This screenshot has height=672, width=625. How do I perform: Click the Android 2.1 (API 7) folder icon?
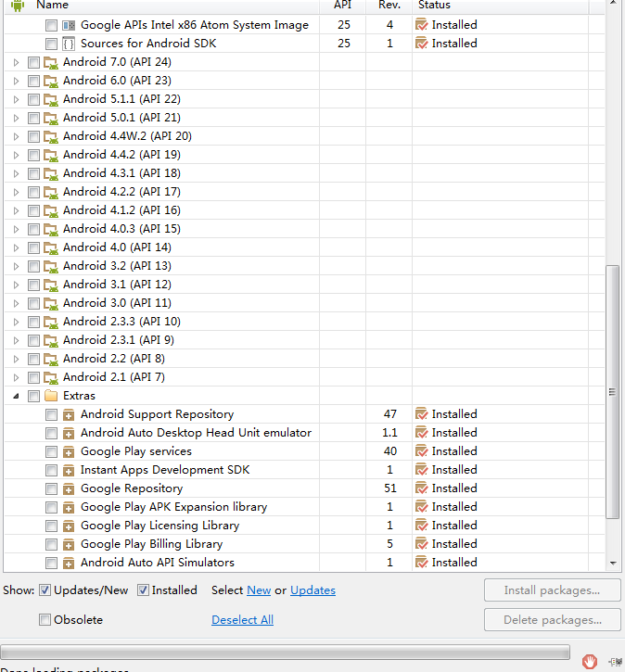51,377
